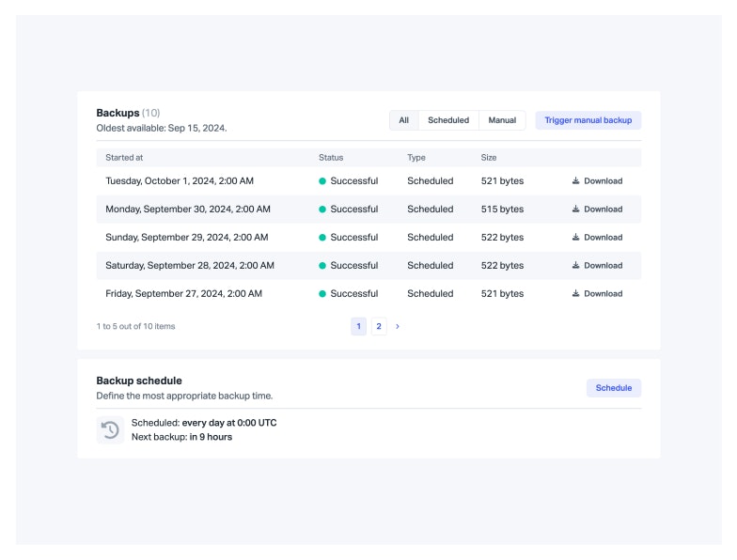The image size is (737, 560).
Task: Click the Size column header
Action: [x=489, y=158]
